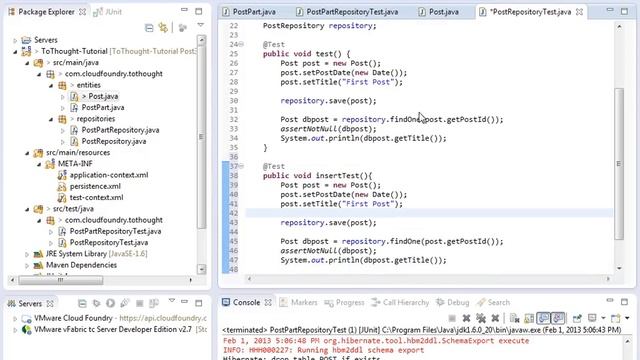
Task: Remove all terminated launches in Console
Action: tap(481, 318)
